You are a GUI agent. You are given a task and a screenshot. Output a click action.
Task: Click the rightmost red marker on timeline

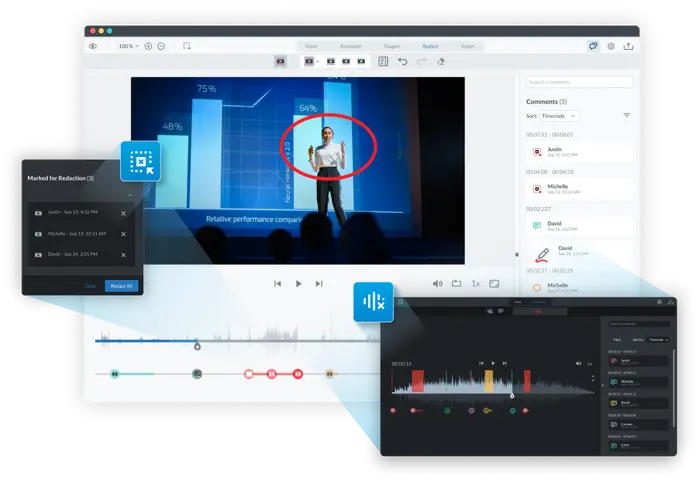(298, 374)
